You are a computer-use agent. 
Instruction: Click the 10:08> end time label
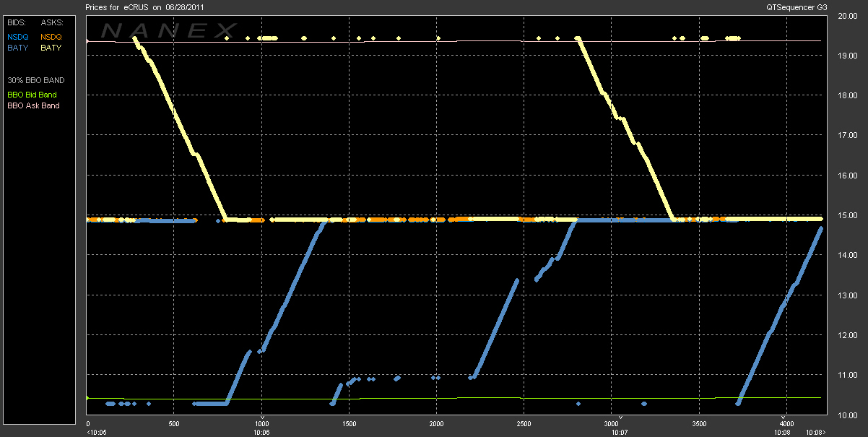[x=815, y=432]
